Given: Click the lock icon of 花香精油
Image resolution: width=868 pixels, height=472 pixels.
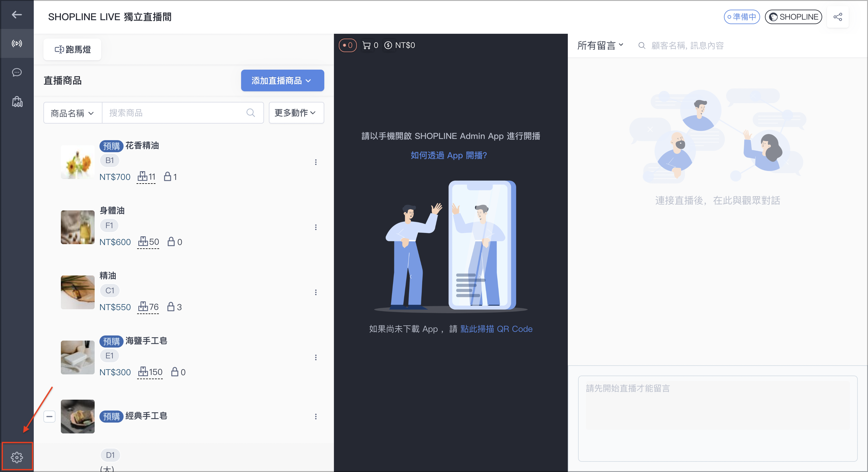Looking at the screenshot, I should [168, 176].
